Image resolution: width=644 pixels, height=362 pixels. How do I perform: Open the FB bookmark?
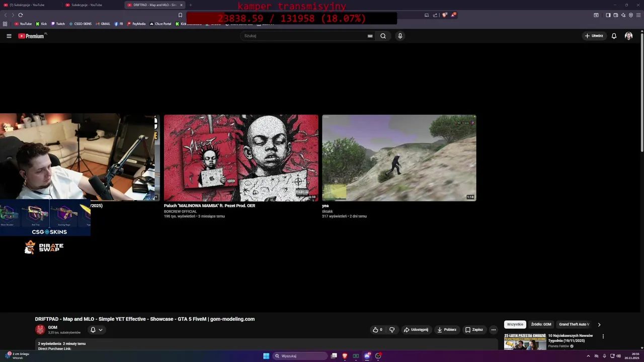coord(119,24)
